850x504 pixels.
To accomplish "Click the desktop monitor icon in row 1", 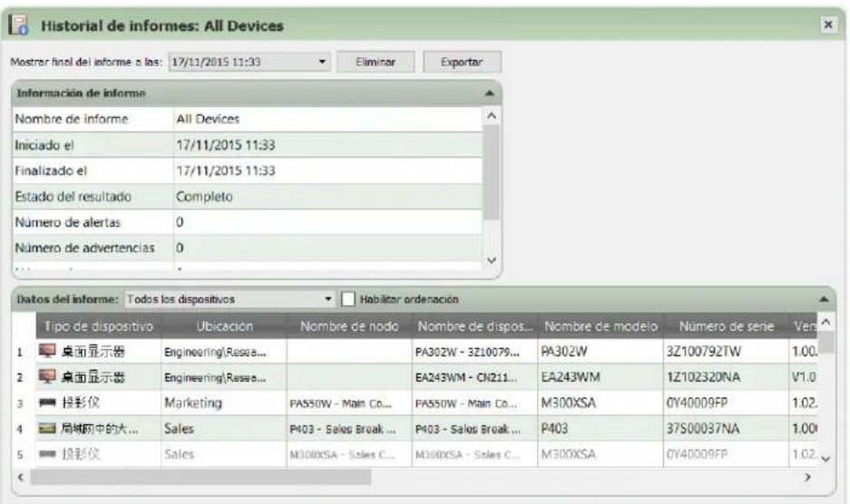I will tap(47, 351).
